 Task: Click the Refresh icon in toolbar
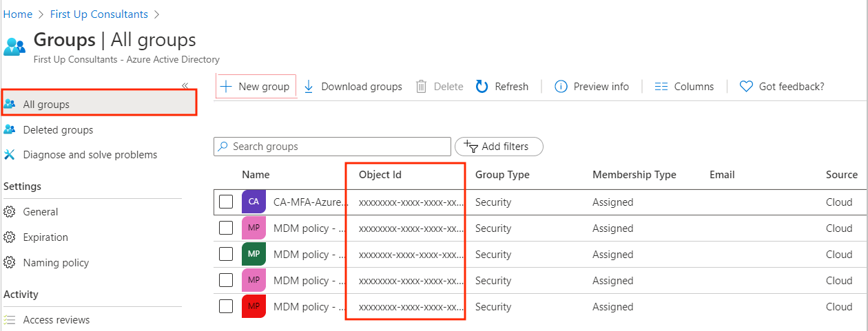(x=482, y=87)
